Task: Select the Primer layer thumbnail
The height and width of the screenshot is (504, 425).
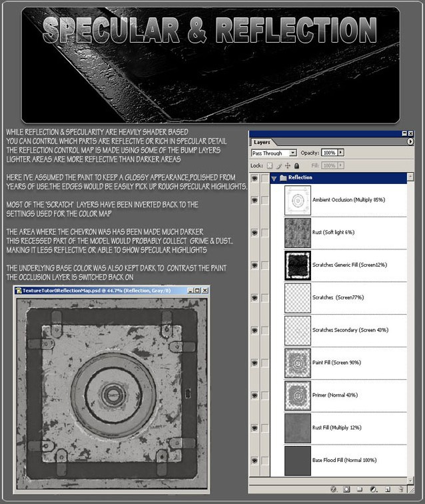Action: pos(298,396)
